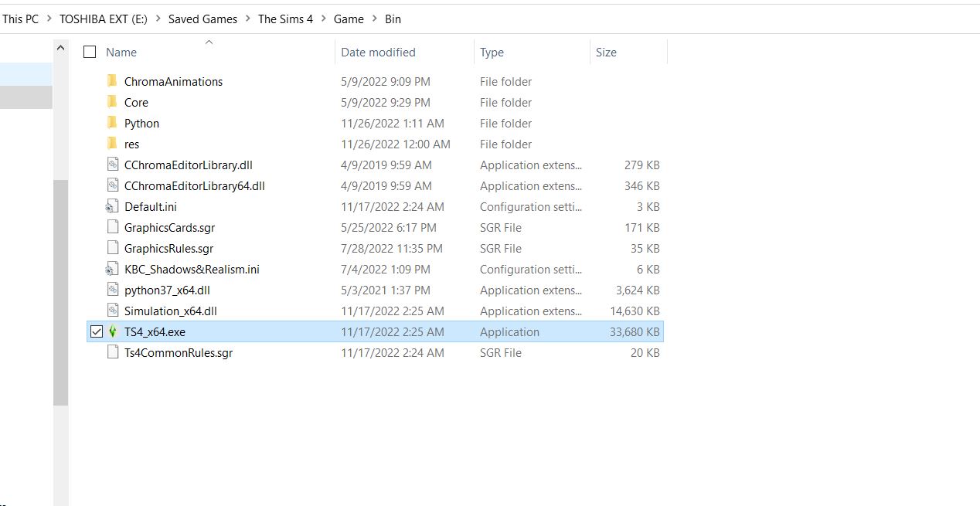Select KBC_Shadows&Realism.ini file name
The width and height of the screenshot is (980, 506).
click(x=192, y=269)
